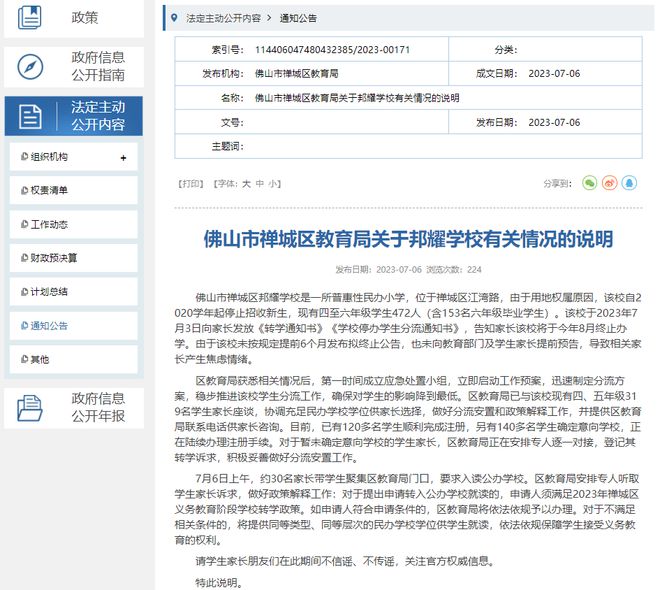
Task: Click the 分享到 label
Action: [557, 184]
